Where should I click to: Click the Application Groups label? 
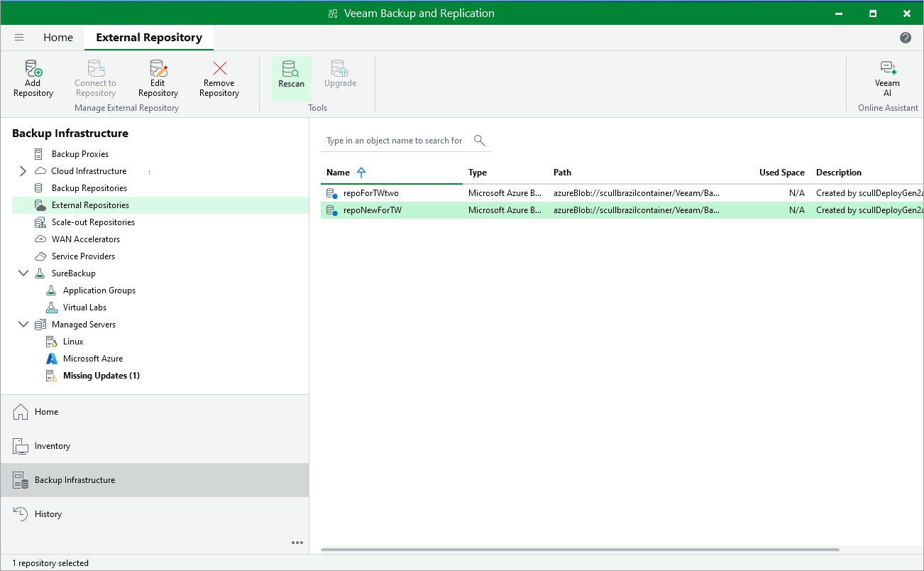[x=99, y=290]
